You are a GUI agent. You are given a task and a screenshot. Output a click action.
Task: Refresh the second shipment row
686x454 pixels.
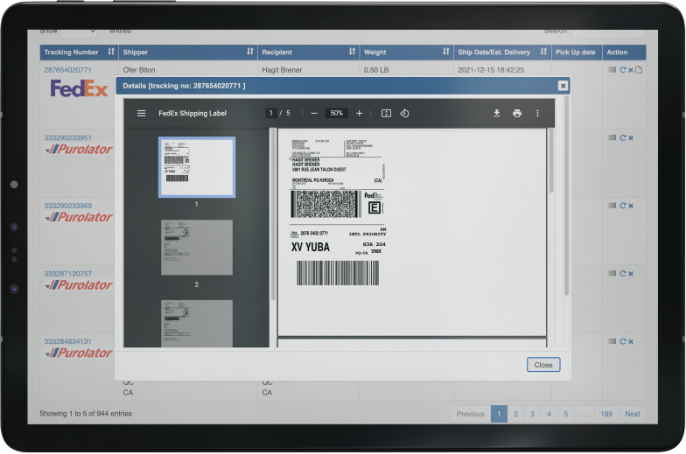pyautogui.click(x=623, y=138)
